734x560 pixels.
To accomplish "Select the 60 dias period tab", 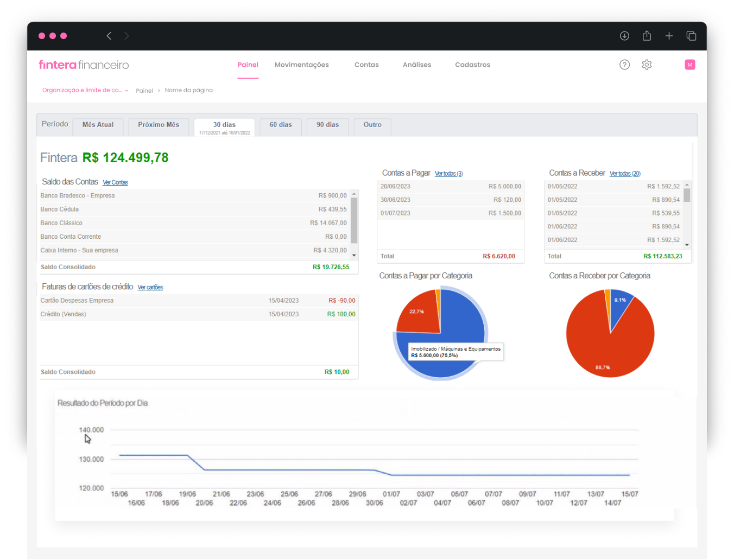I will coord(281,126).
